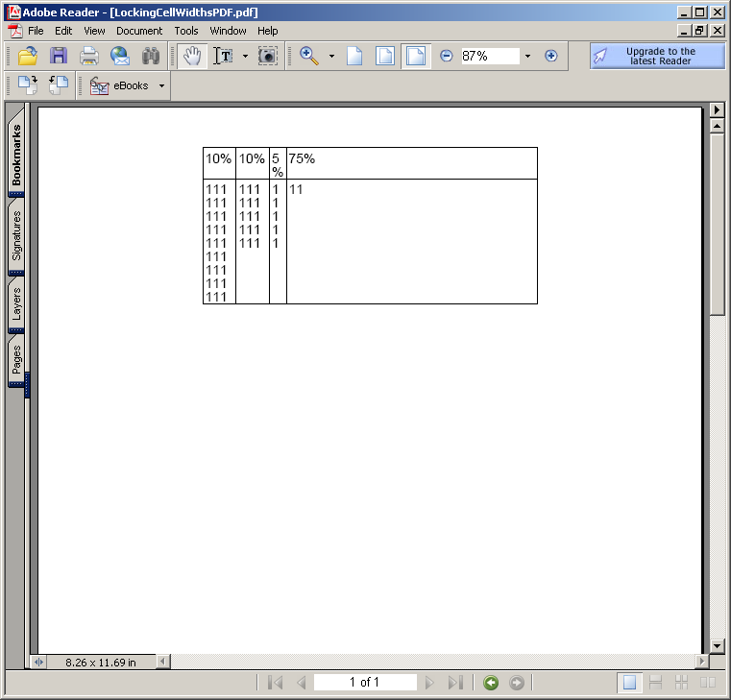Show the Pages side tab
This screenshot has width=731, height=700.
click(16, 359)
